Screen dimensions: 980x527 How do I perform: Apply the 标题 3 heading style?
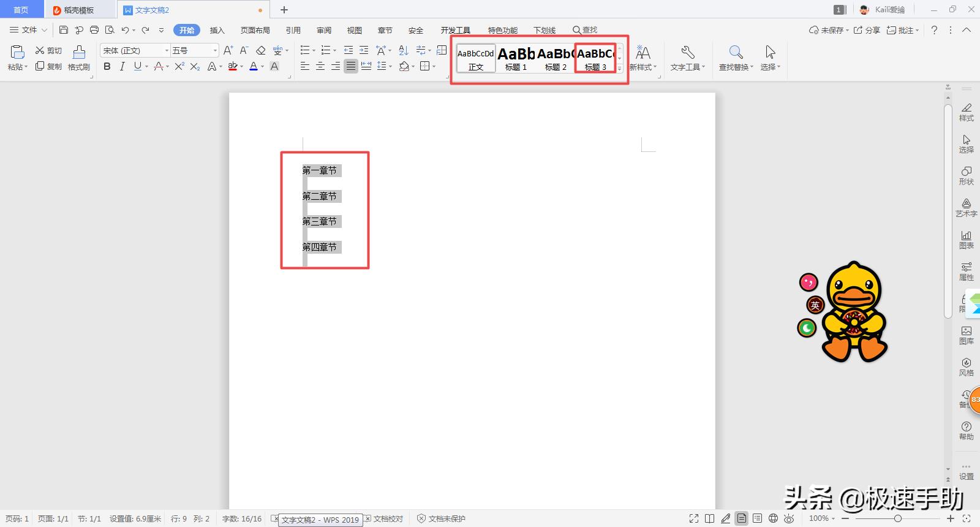(595, 58)
